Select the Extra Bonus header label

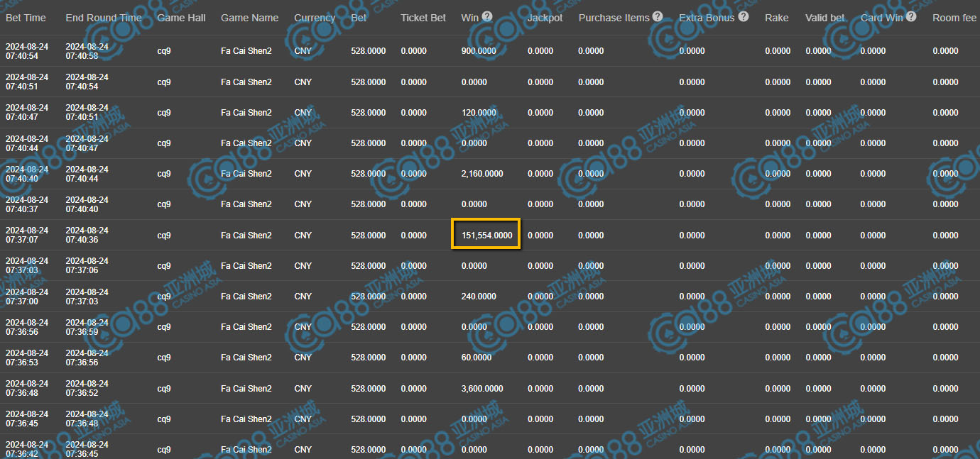point(707,18)
